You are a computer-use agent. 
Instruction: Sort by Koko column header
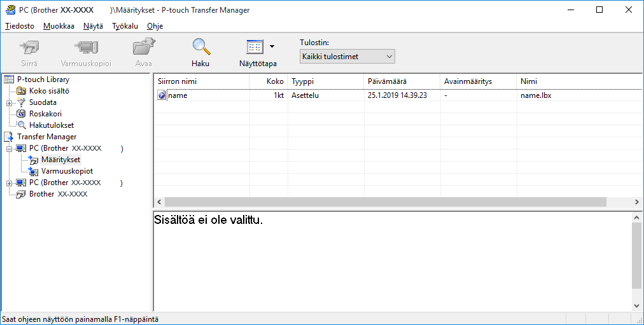click(x=269, y=81)
